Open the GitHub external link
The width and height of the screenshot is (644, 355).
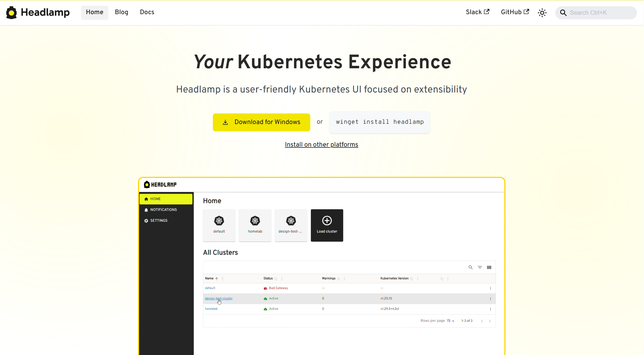(x=515, y=12)
